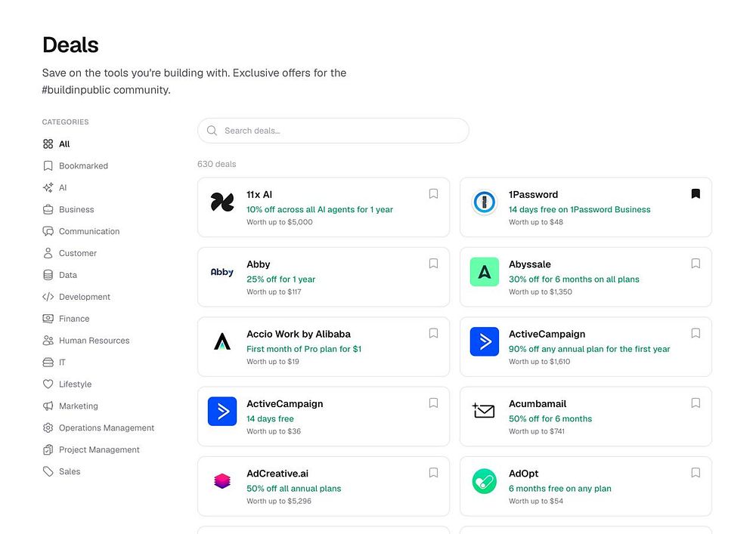Click '14 days free on 1Password Business'

click(580, 209)
